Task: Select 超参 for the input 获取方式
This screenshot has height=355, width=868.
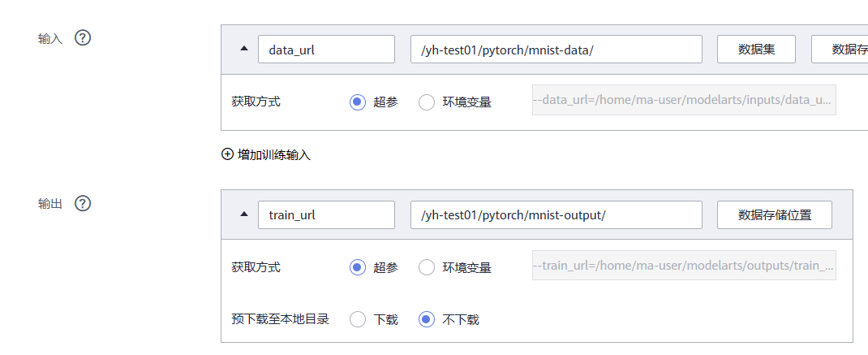Action: pyautogui.click(x=358, y=102)
